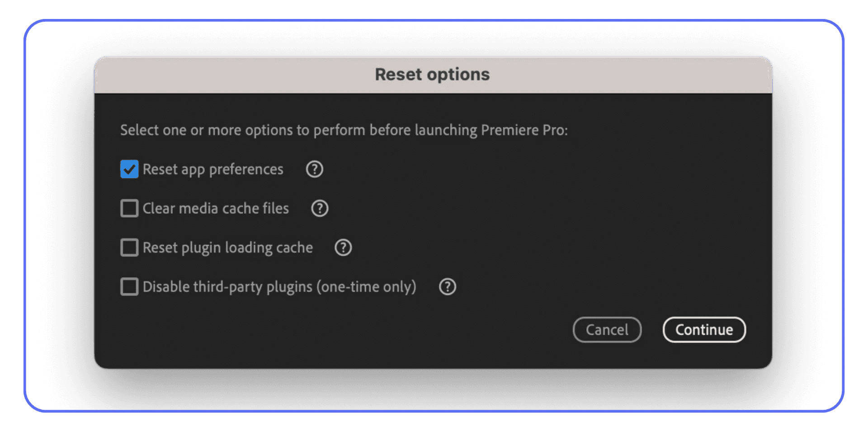Select the Clear media cache help indicator
The width and height of the screenshot is (868, 432).
[x=319, y=209]
